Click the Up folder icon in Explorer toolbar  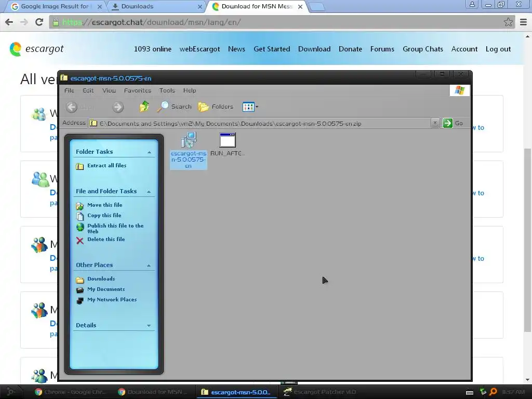tap(144, 107)
